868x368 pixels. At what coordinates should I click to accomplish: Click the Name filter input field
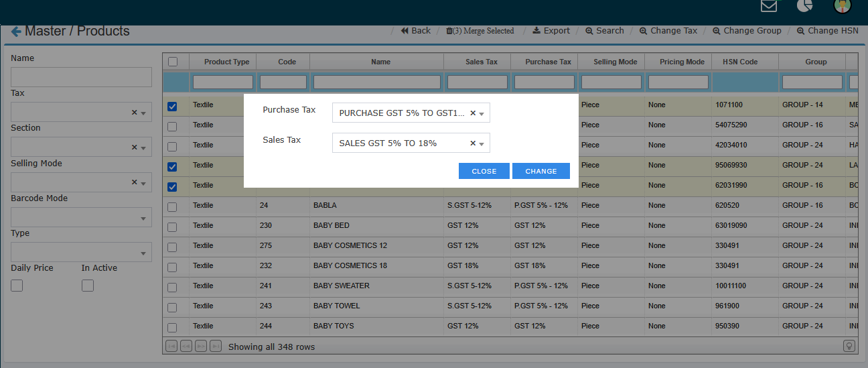click(x=81, y=77)
